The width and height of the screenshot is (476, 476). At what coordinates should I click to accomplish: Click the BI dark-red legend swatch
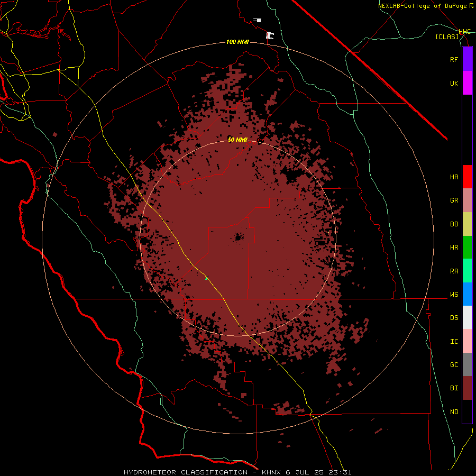click(x=467, y=388)
